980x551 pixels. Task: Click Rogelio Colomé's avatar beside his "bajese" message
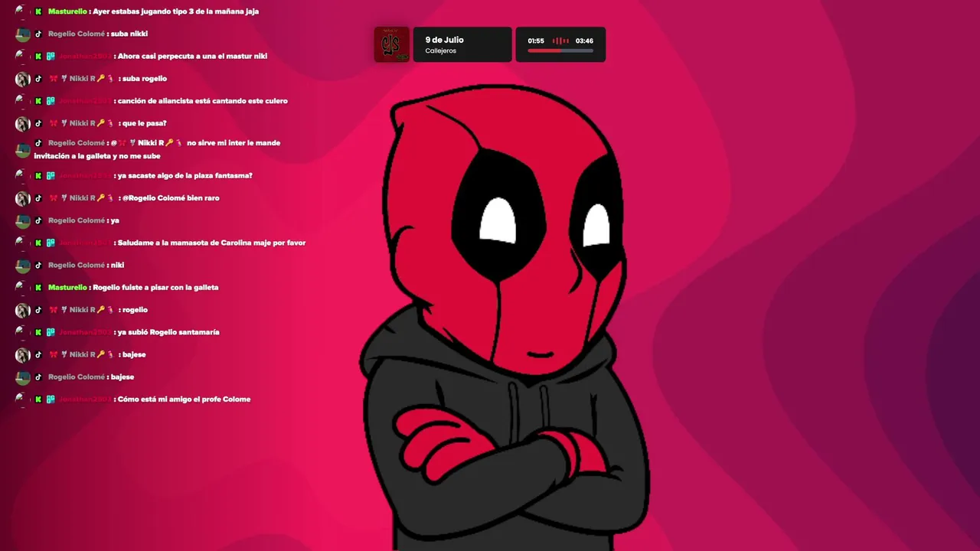tap(23, 377)
